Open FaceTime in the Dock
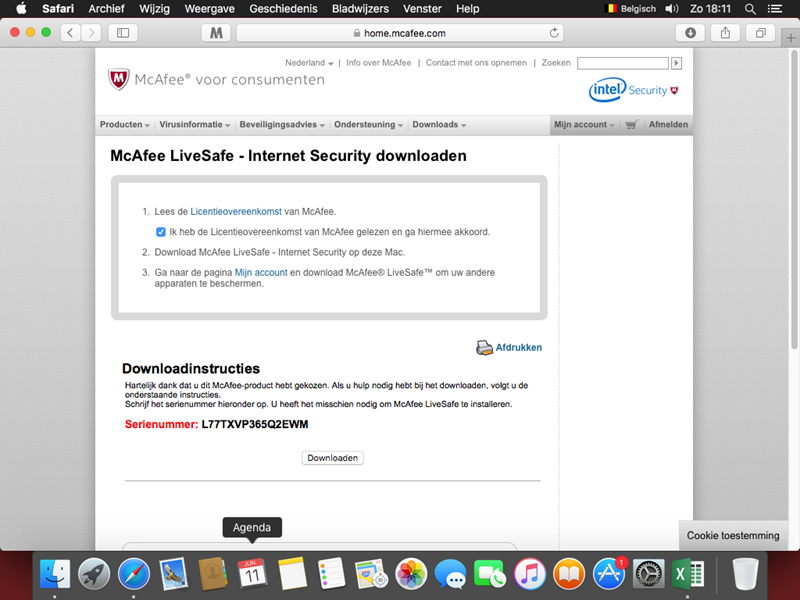This screenshot has width=800, height=600. tap(490, 573)
